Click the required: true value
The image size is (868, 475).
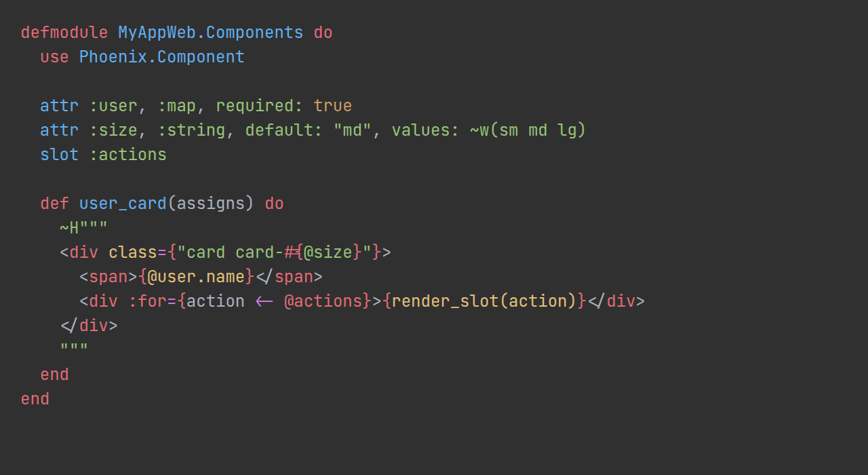click(x=284, y=106)
